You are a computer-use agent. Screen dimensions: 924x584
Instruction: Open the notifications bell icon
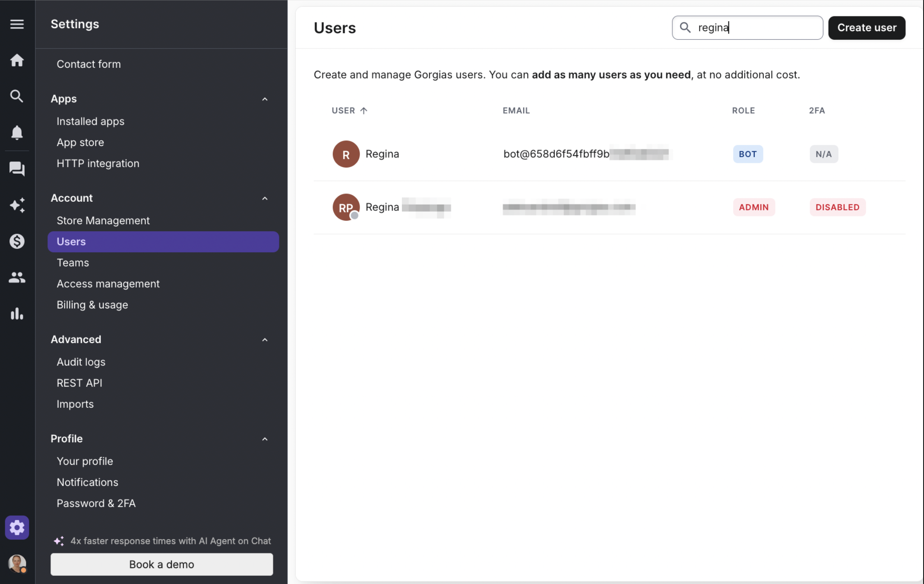17,132
